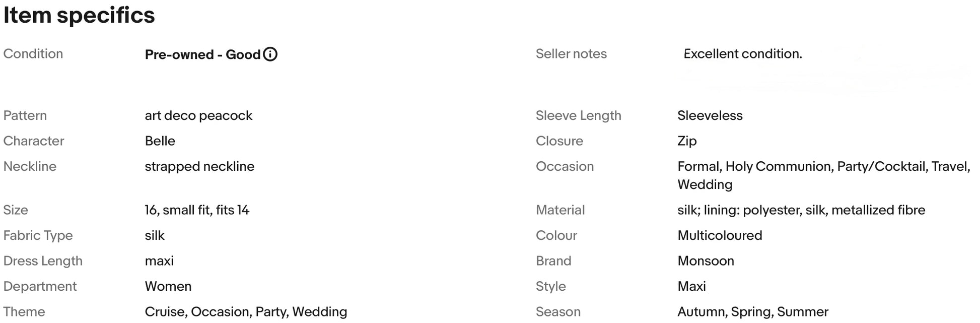Click the Season value Autumn, Spring, Summer
The width and height of the screenshot is (980, 323).
coord(753,312)
